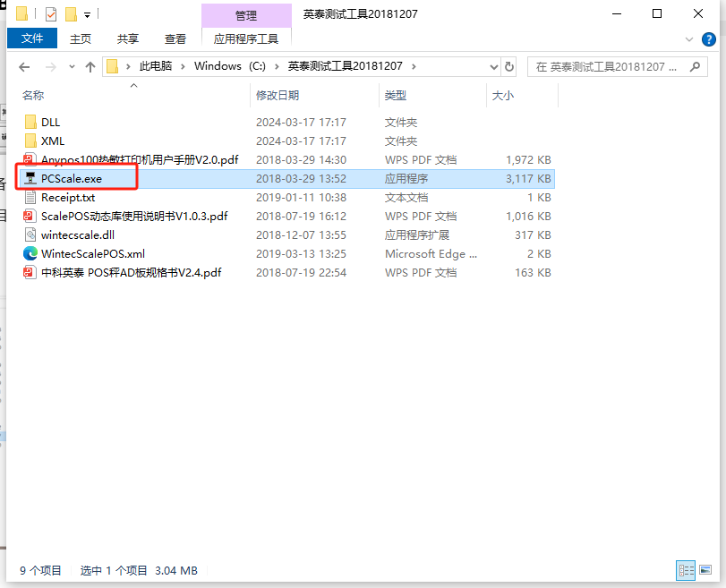Click the folder icon in address bar
This screenshot has height=588, width=726.
(112, 66)
